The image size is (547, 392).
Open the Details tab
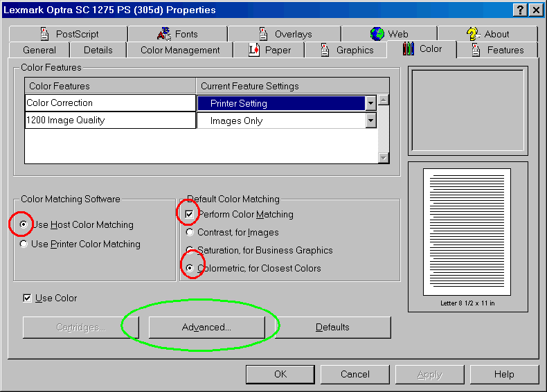[98, 50]
